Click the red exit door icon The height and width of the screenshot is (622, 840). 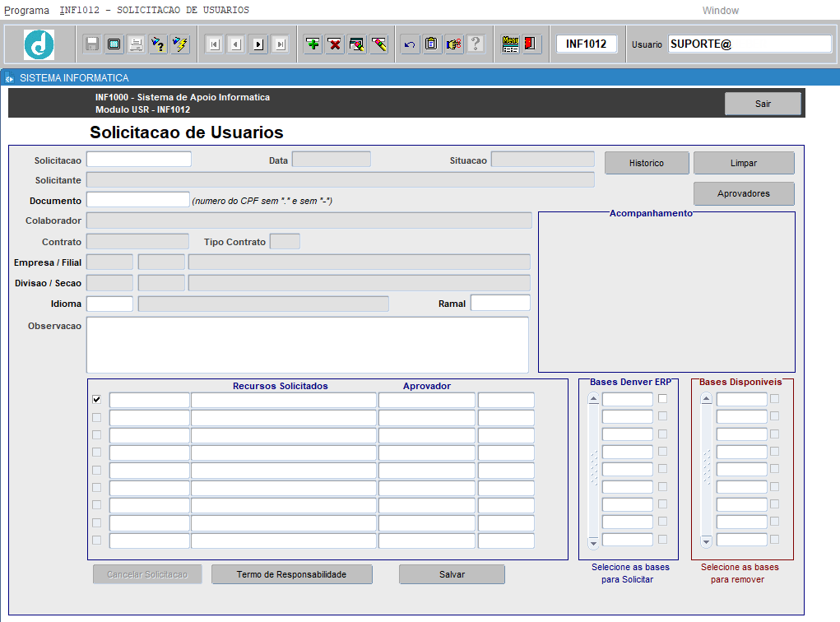(531, 44)
